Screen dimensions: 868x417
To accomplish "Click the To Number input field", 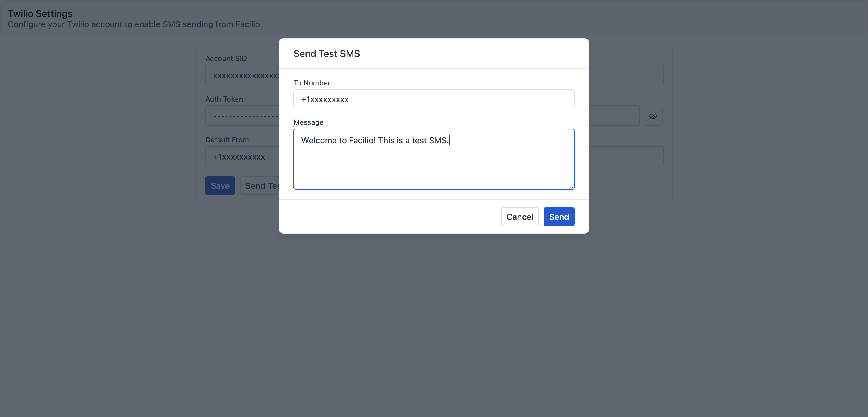I will coord(434,99).
